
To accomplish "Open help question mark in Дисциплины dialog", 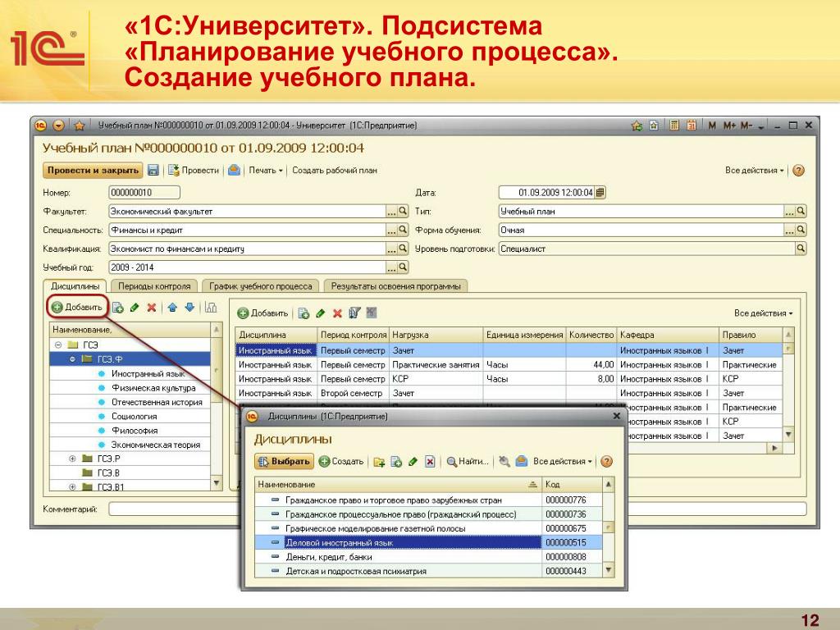I will 606,461.
